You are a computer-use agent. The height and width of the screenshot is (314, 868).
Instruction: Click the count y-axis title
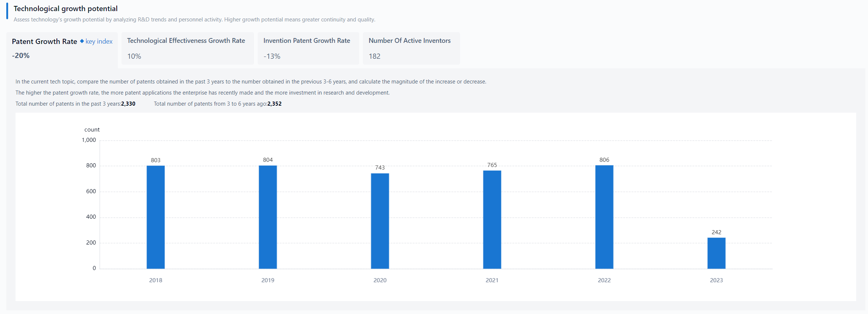(92, 130)
